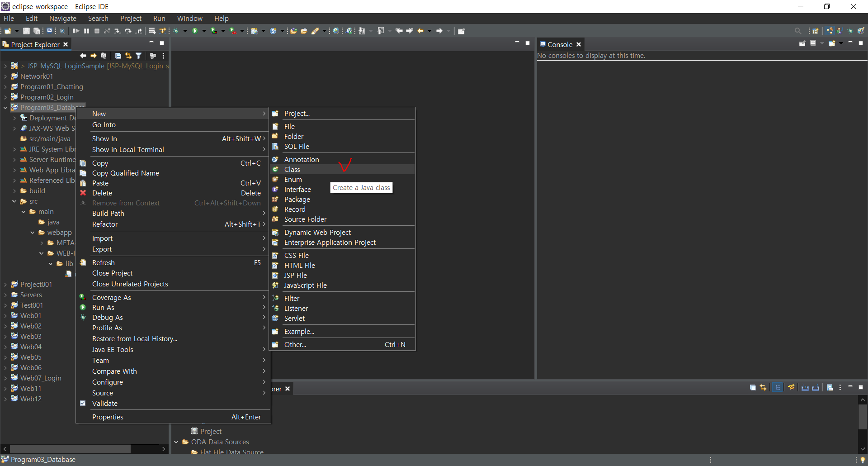Viewport: 868px width, 466px height.
Task: Click the Coverage run icon
Action: pos(214,31)
